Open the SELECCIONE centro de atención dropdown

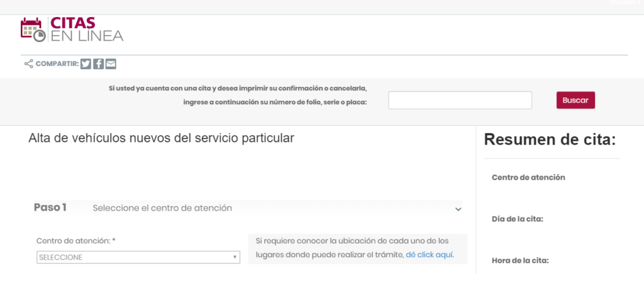(138, 257)
